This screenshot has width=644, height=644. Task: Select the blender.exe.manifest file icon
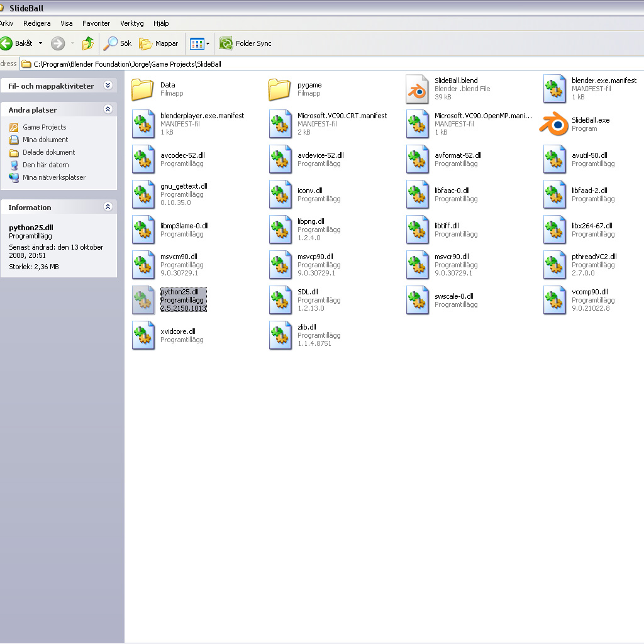click(x=555, y=89)
